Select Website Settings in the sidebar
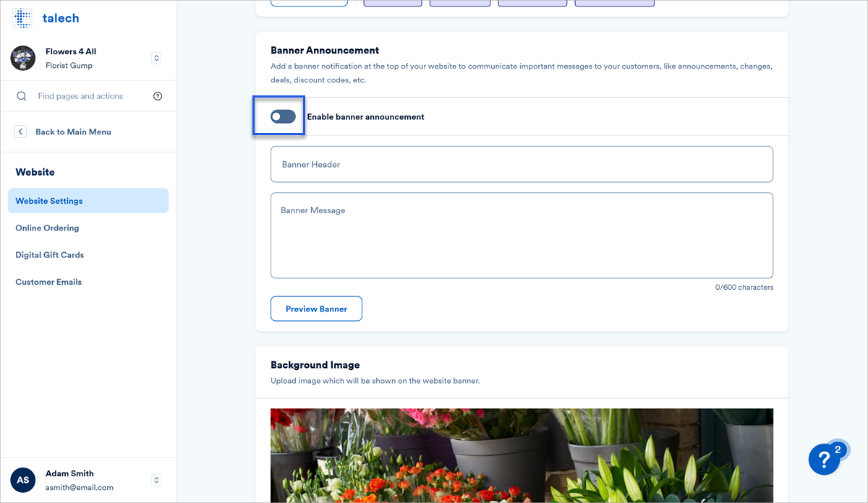The width and height of the screenshot is (868, 503). pos(50,200)
